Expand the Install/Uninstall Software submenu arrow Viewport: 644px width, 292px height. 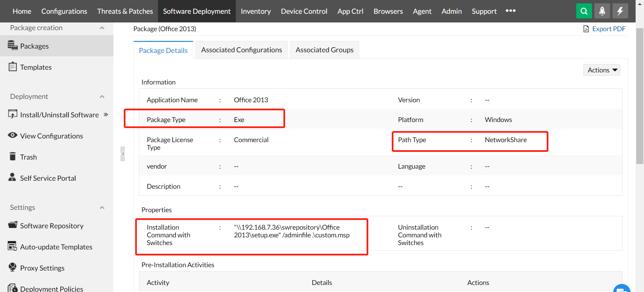(106, 115)
